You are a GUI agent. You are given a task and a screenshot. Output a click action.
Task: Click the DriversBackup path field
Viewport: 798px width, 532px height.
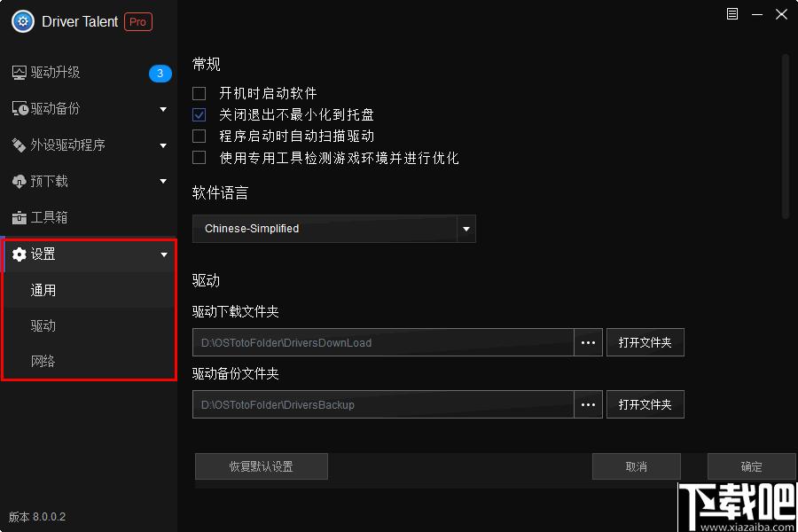coord(383,404)
